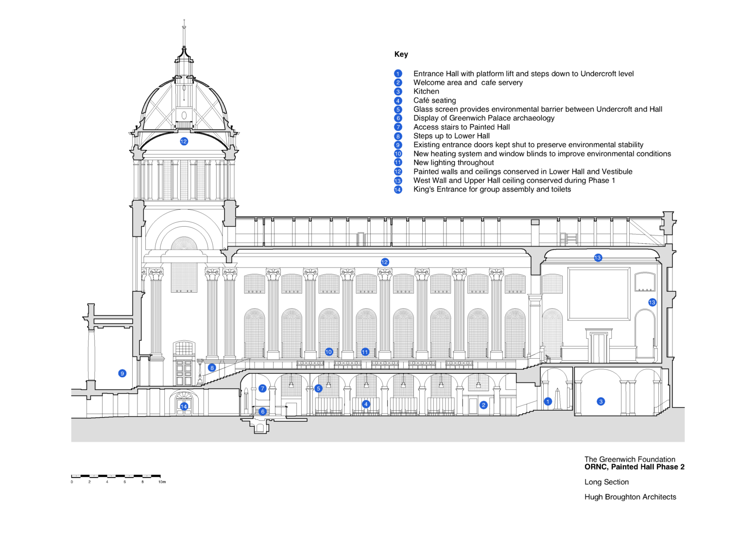
Task: Select the Hugh Broughton Architects credit line
Action: (x=630, y=497)
